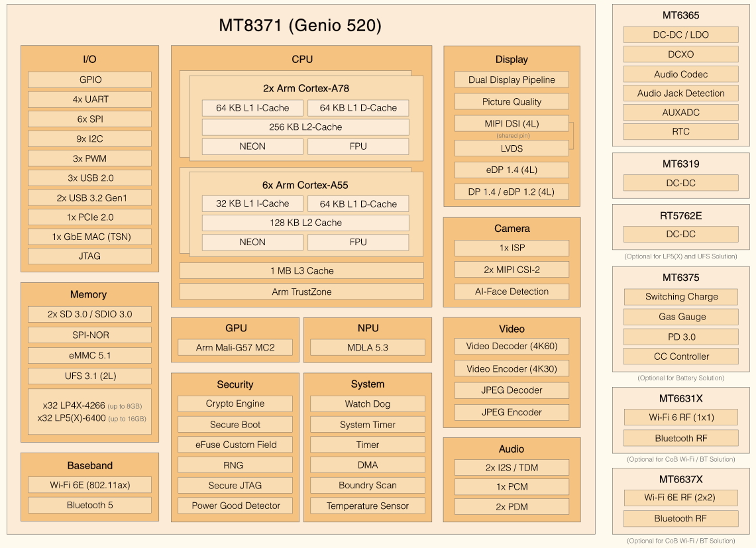Click the 2x MIPI CSI-2 block
The image size is (756, 548).
[x=512, y=270]
